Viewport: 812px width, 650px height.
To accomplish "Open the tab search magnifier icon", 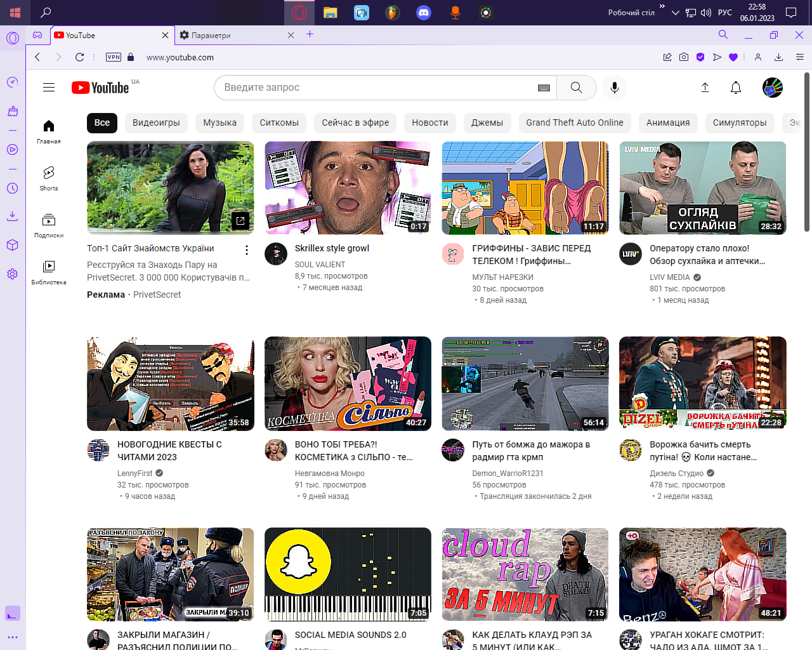I will point(723,35).
